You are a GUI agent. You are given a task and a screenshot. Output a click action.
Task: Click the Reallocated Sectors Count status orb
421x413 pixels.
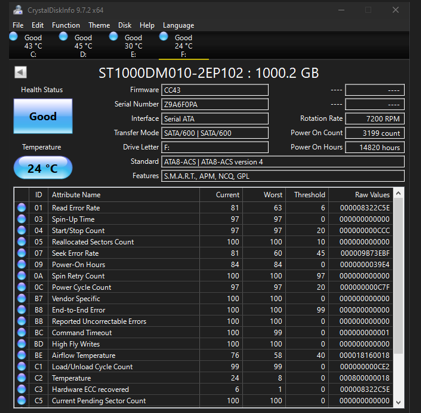[x=22, y=242]
